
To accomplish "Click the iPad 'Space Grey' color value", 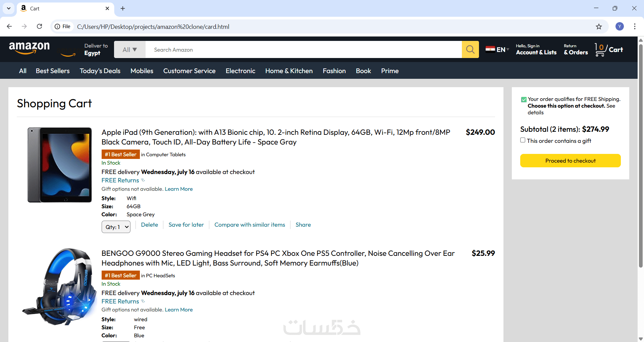I will [141, 215].
